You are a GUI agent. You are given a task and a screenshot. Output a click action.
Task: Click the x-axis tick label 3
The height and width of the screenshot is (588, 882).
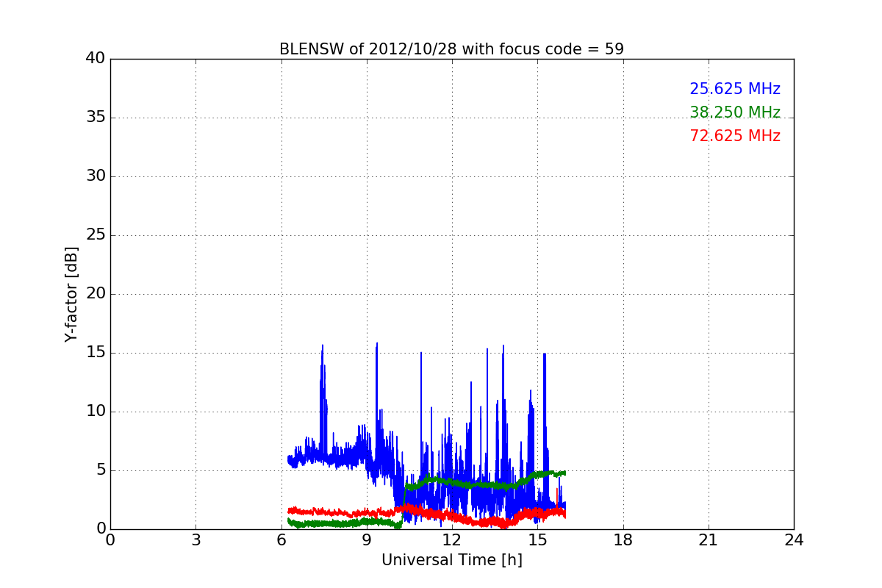pyautogui.click(x=196, y=540)
